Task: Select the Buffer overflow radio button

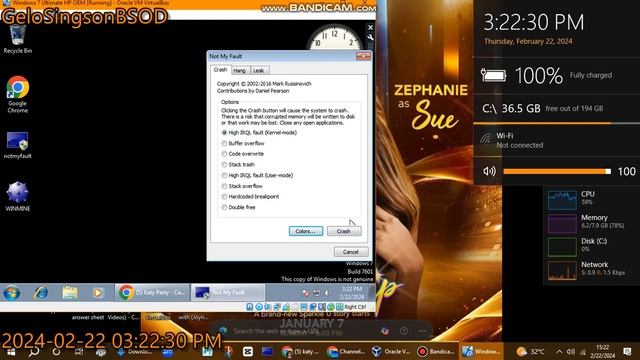Action: [x=243, y=143]
